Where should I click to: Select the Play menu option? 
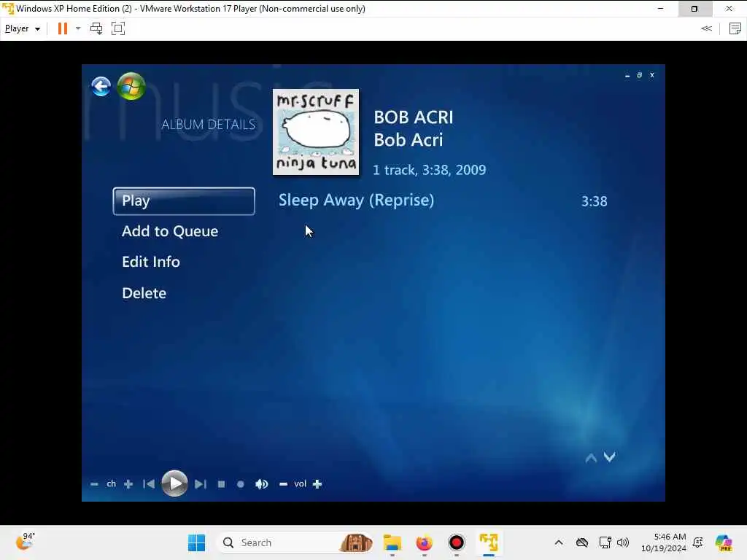tap(184, 201)
